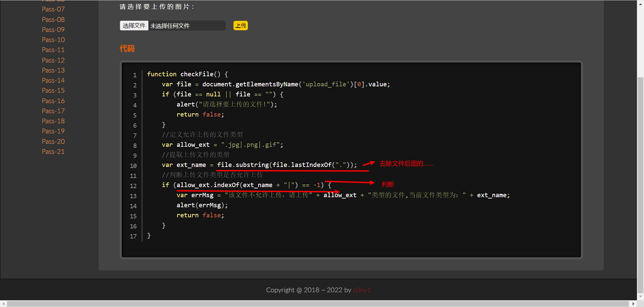Open the Pass-11 level
644x307 pixels.
[x=53, y=50]
